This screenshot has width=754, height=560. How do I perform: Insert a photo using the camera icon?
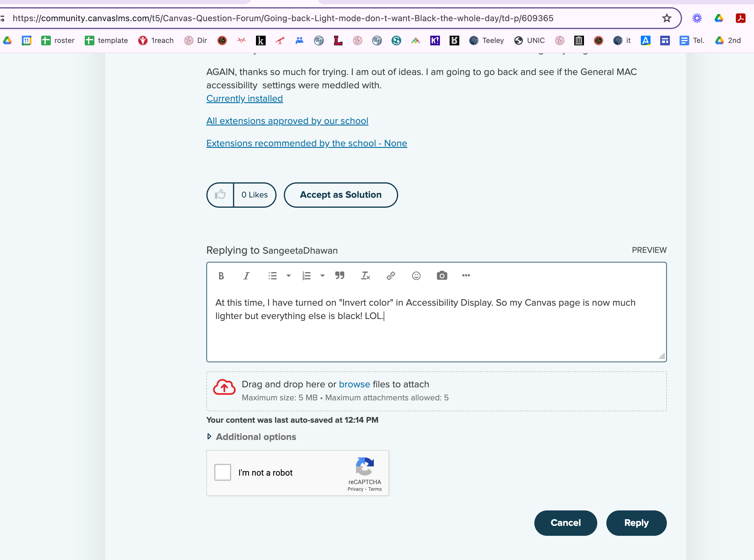(442, 275)
